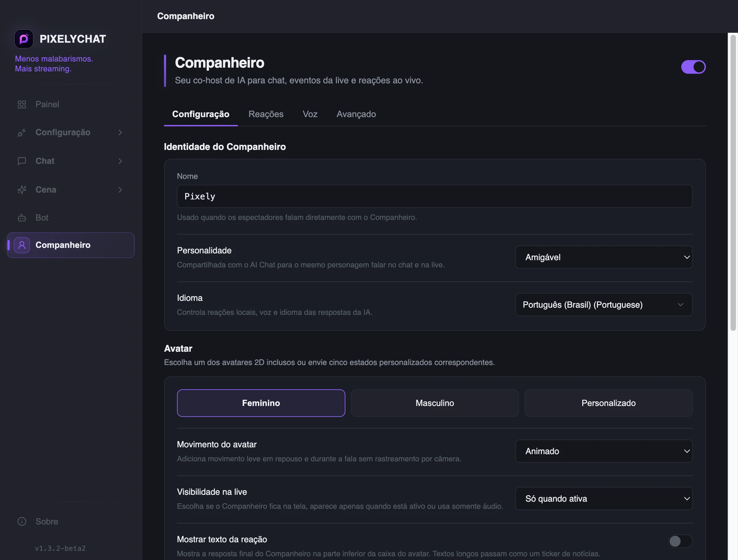Select the Feminino avatar option

(x=261, y=403)
